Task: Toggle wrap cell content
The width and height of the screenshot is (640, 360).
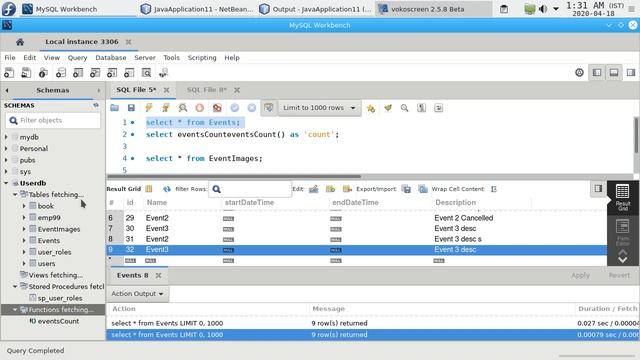Action: 494,189
